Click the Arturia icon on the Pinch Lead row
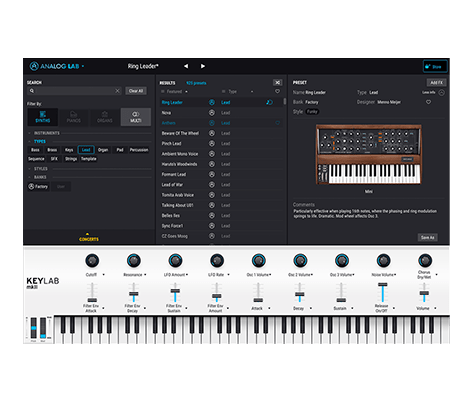The width and height of the screenshot is (473, 400). click(212, 144)
